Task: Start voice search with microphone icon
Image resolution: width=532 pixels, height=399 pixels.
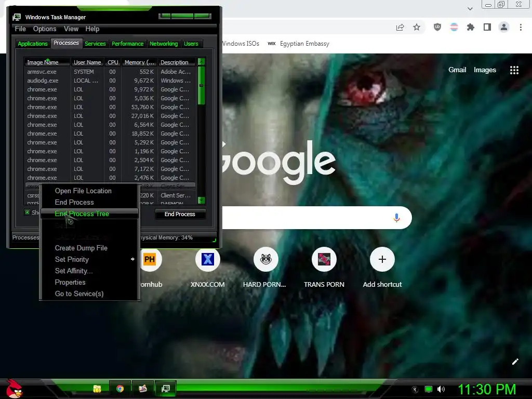Action: [x=396, y=218]
